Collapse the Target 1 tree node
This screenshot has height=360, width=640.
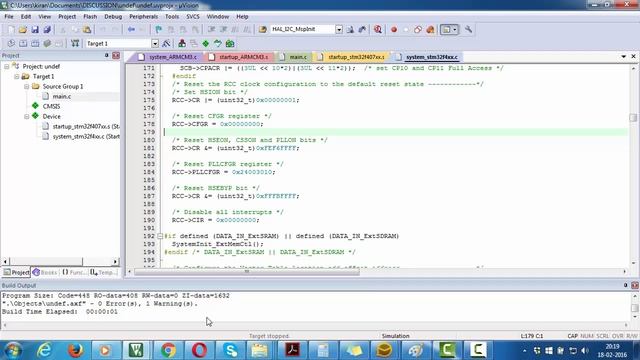(x=17, y=76)
